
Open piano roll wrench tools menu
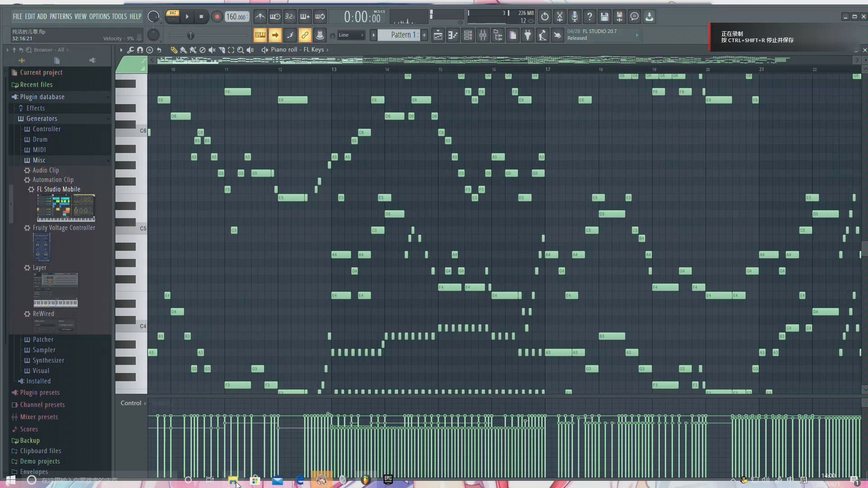tap(130, 50)
